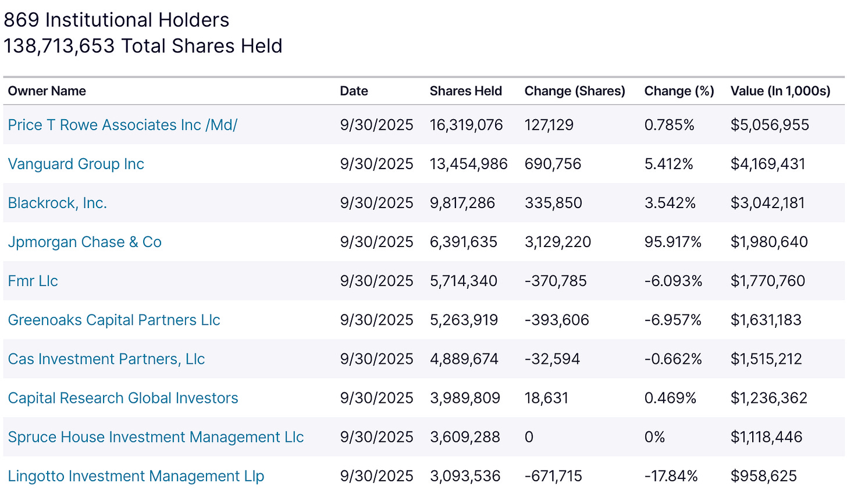The width and height of the screenshot is (847, 504).
Task: Click the Change (Shares) column header
Action: point(575,91)
